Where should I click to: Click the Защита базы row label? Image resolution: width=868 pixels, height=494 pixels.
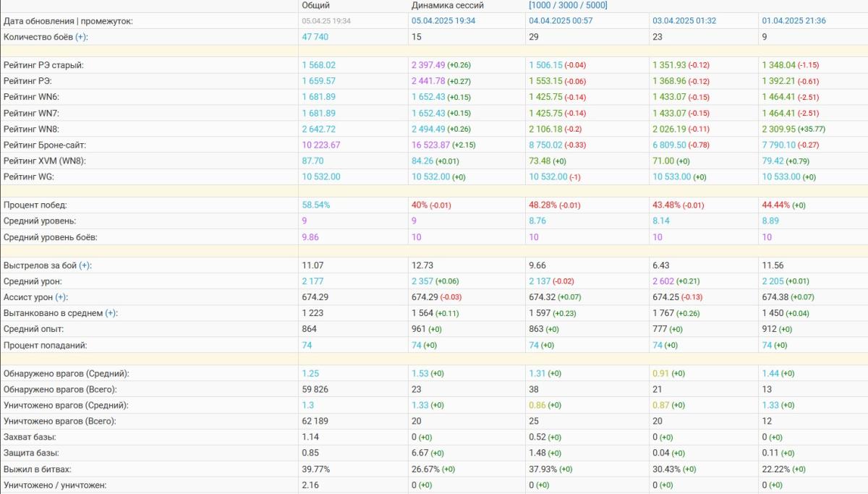tap(30, 453)
